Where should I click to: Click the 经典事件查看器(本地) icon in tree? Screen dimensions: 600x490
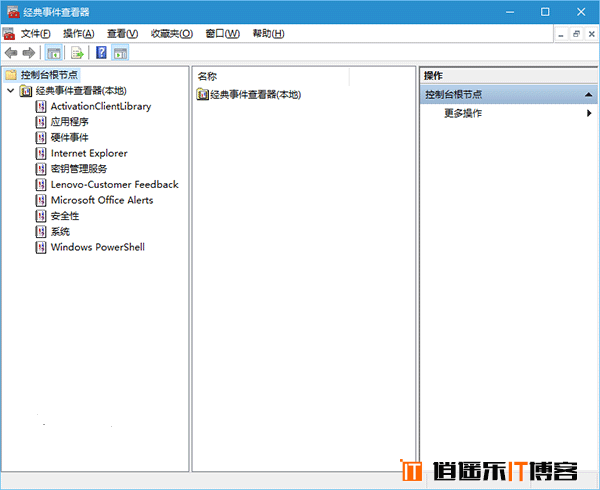coord(26,91)
